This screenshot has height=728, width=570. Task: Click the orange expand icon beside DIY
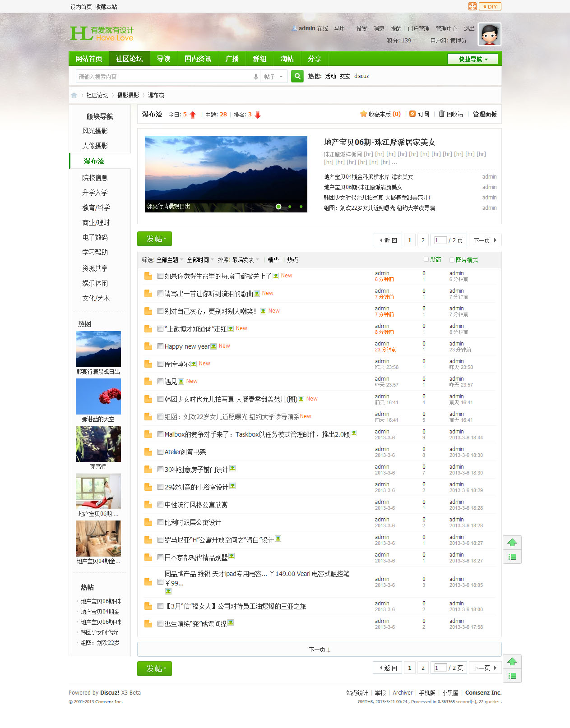point(473,6)
